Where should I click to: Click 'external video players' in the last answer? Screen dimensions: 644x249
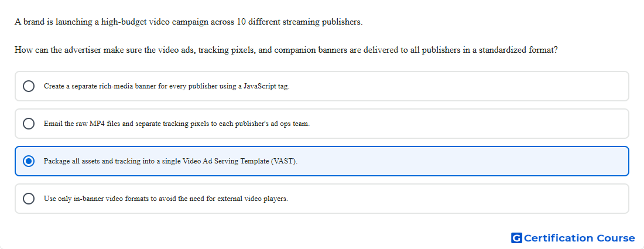(254, 199)
